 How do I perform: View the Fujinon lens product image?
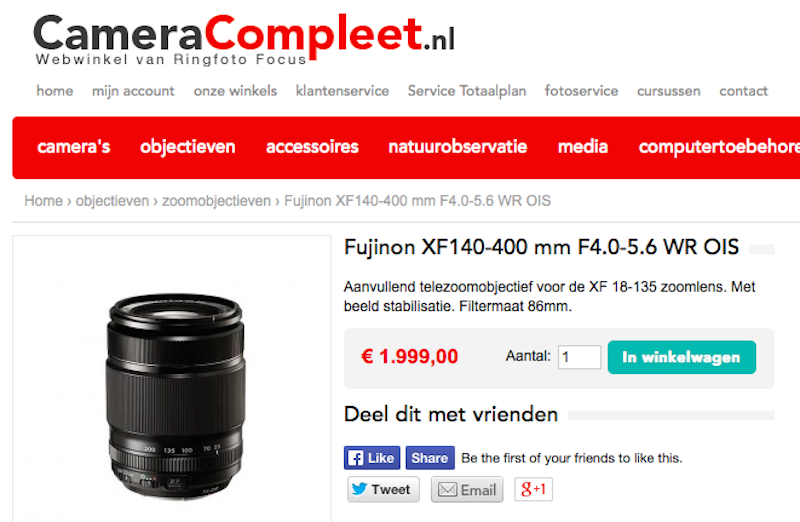click(176, 395)
